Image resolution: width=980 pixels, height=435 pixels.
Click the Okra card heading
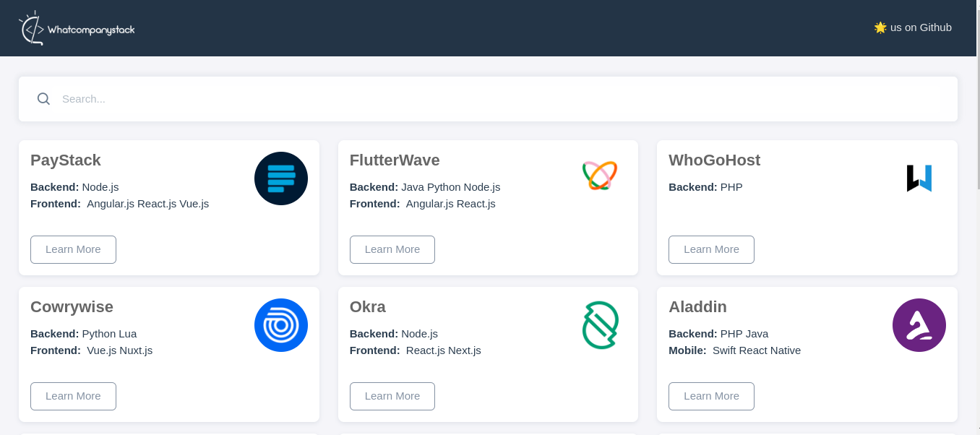(367, 307)
